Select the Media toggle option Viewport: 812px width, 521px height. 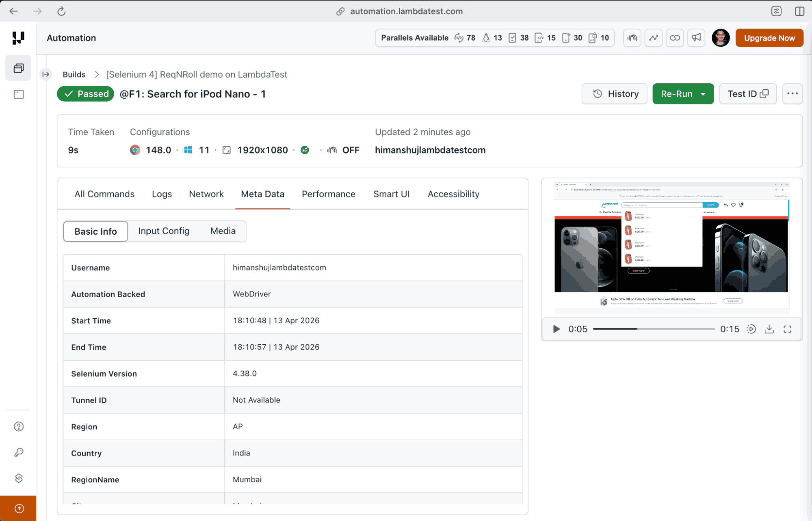(223, 231)
